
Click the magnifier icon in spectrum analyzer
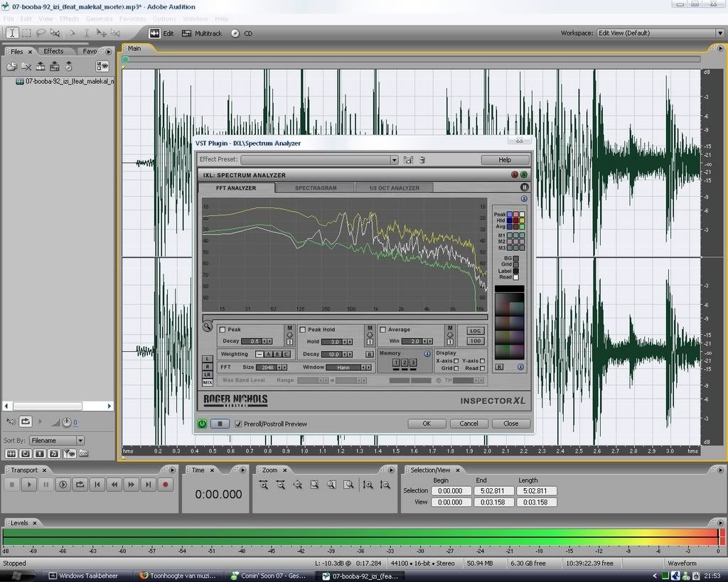[207, 327]
